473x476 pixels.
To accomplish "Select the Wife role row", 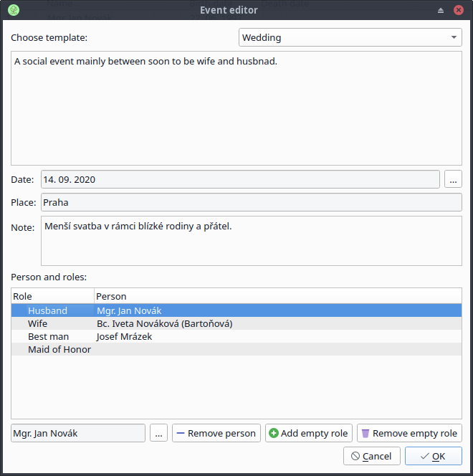I will pos(236,323).
